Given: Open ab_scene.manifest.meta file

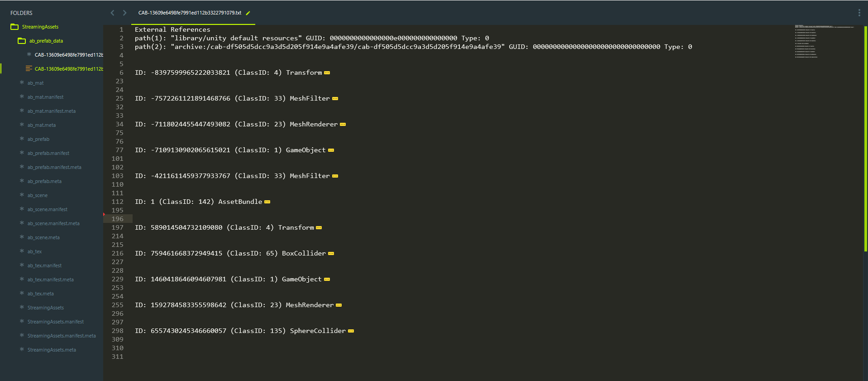Looking at the screenshot, I should 53,223.
